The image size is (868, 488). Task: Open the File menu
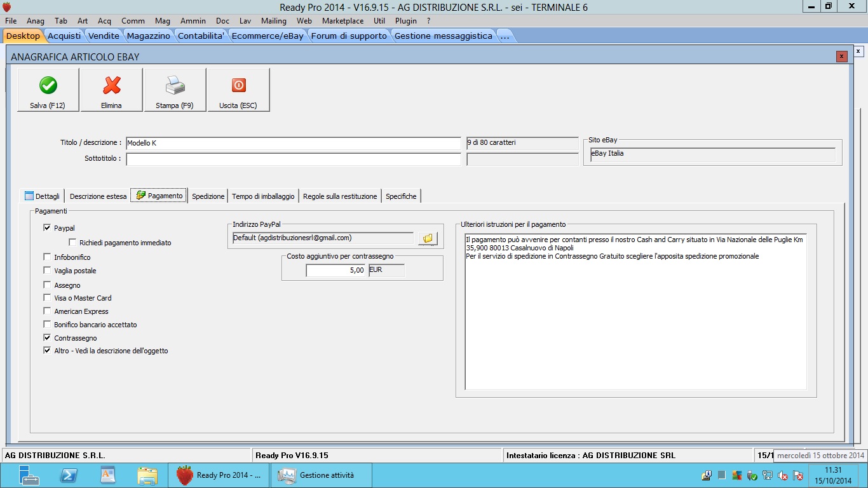(x=11, y=21)
